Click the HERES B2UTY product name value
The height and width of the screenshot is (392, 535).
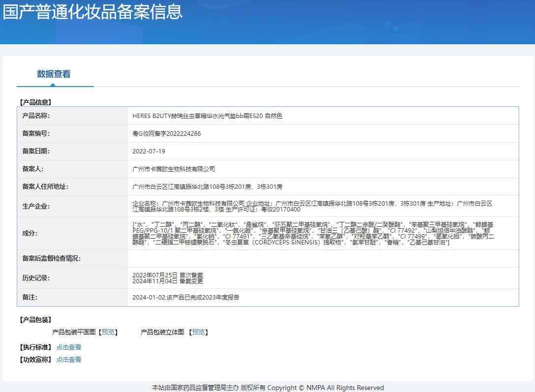207,116
